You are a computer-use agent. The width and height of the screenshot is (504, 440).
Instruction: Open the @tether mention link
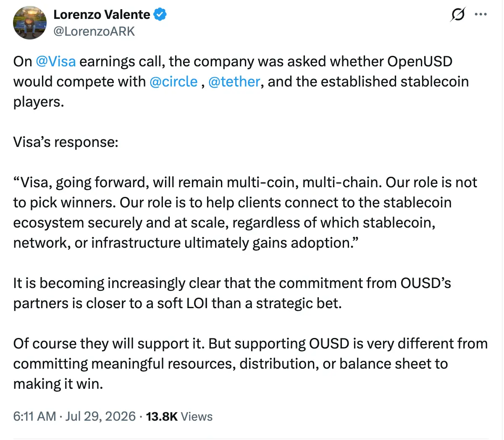[234, 81]
